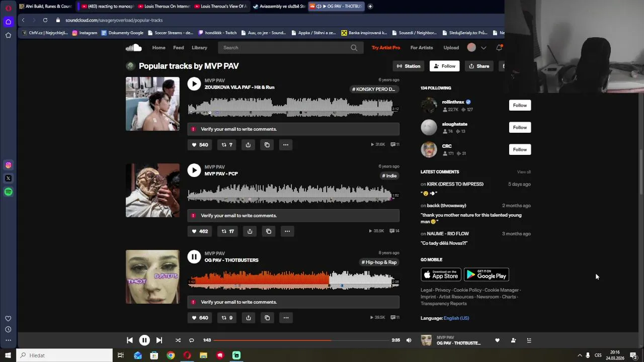Open Instagram in the browser sidebar
The height and width of the screenshot is (362, 644).
[x=8, y=165]
